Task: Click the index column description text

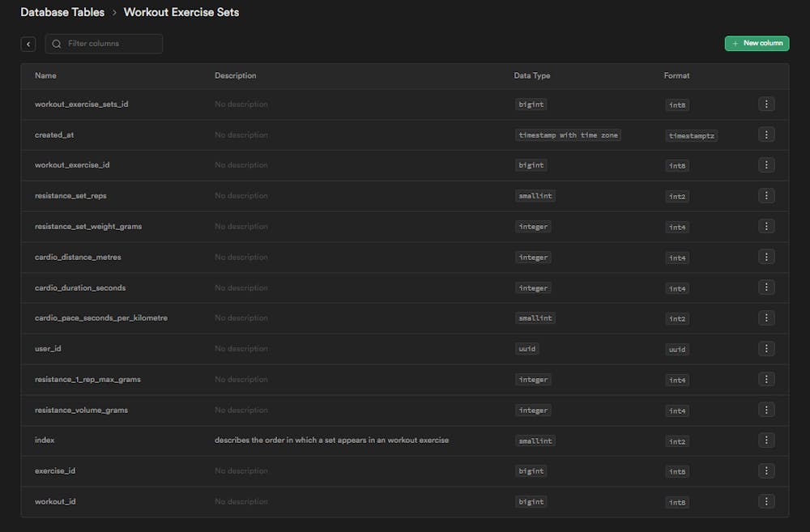Action: tap(331, 440)
